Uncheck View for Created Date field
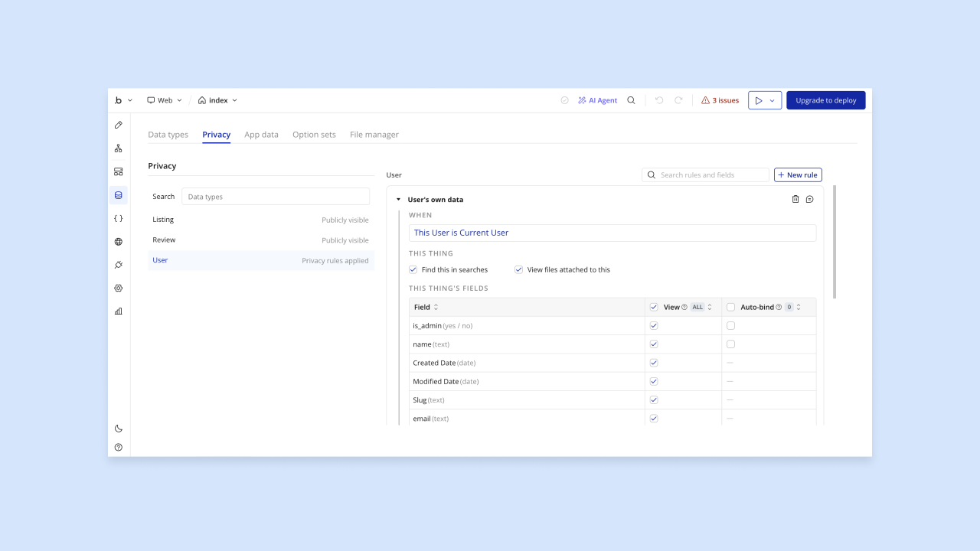The width and height of the screenshot is (980, 551). (x=654, y=363)
